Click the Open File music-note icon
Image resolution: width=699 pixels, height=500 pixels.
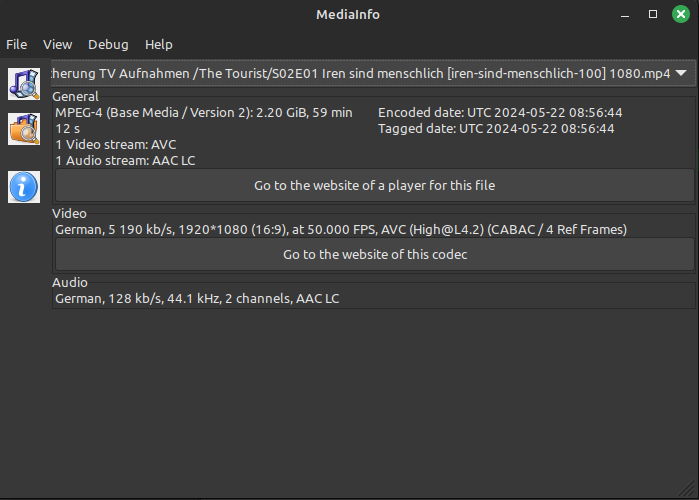[24, 84]
